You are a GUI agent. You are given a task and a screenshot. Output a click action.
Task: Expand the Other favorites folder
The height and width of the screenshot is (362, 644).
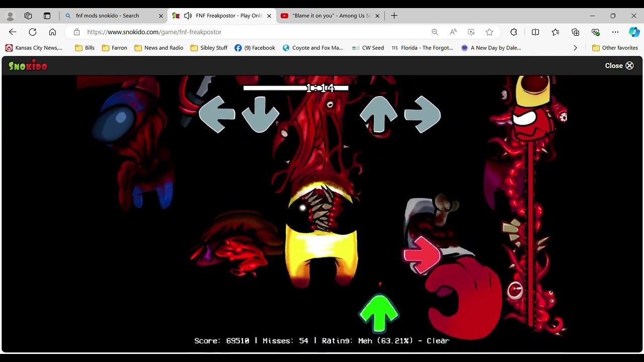click(615, 48)
